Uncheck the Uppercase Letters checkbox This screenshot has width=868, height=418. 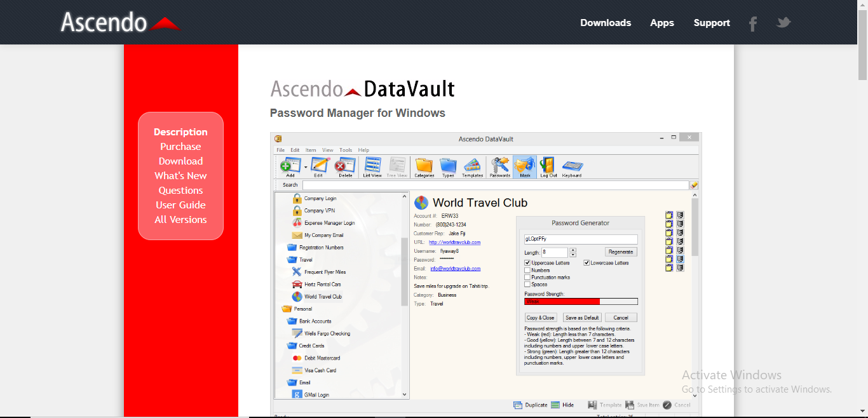click(527, 263)
